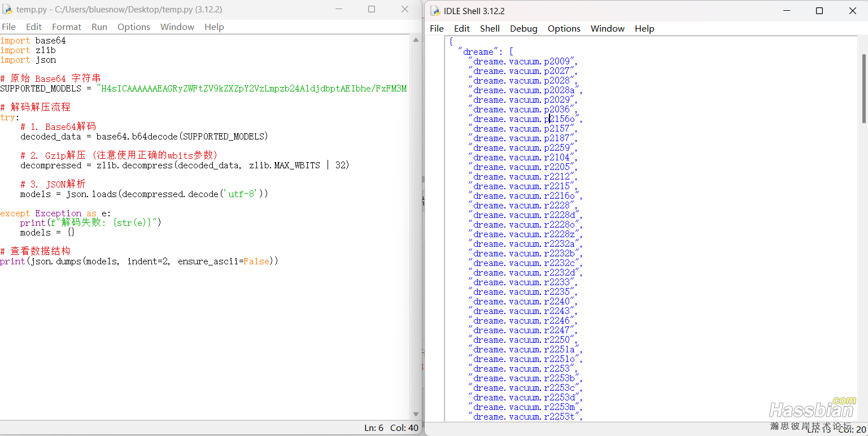Open the Window menu in IDLE Shell

point(608,29)
